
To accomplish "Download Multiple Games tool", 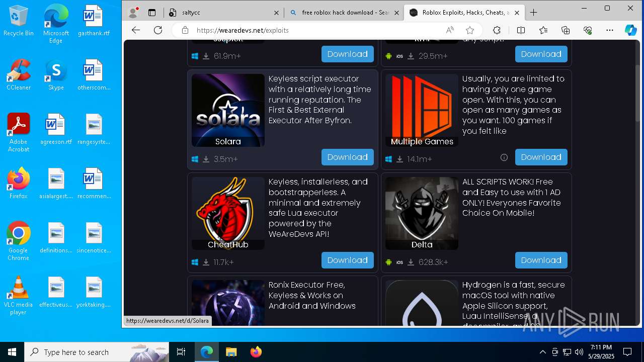I will [x=541, y=157].
